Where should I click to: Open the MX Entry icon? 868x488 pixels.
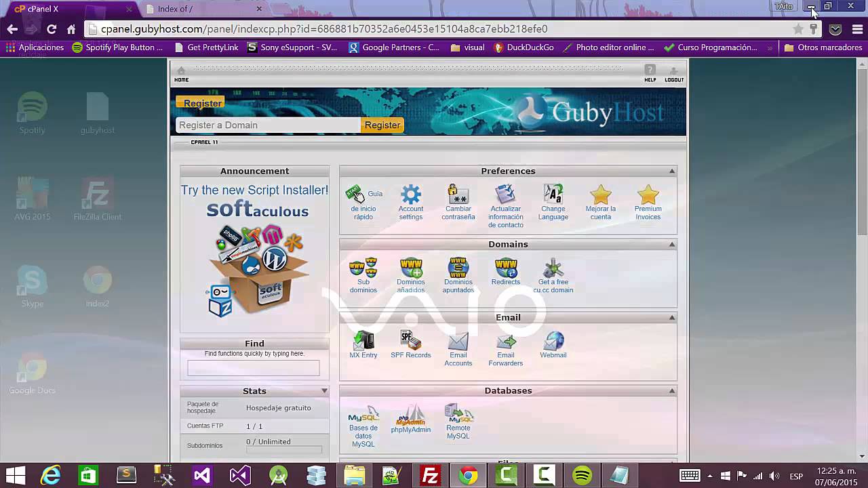(363, 341)
